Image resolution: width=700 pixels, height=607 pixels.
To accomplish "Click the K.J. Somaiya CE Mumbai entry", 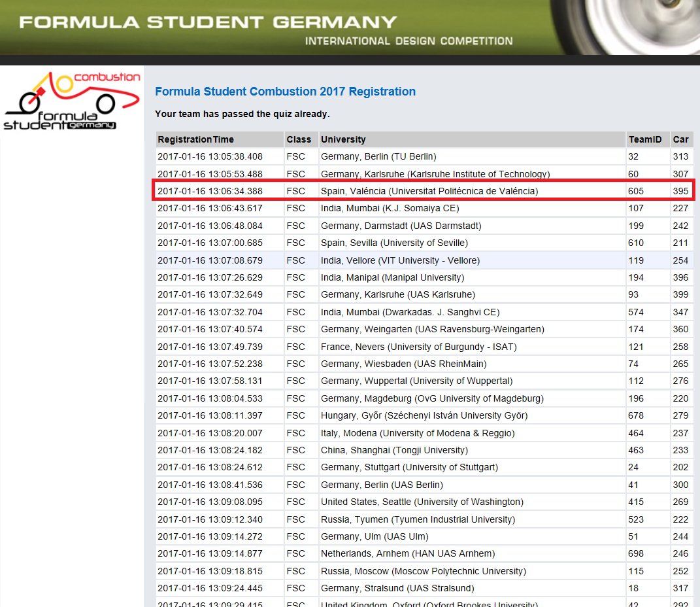I will (x=390, y=208).
